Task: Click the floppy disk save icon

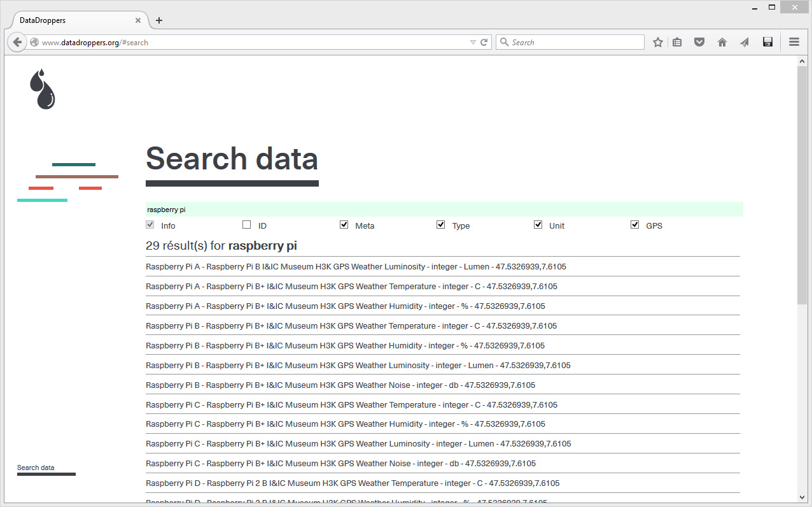Action: pos(767,42)
